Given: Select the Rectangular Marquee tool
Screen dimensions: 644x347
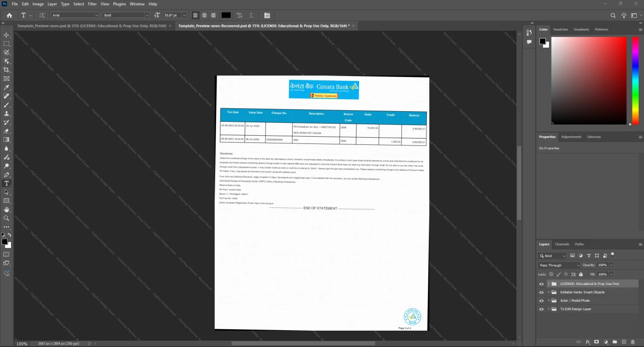Looking at the screenshot, I should click(x=6, y=44).
